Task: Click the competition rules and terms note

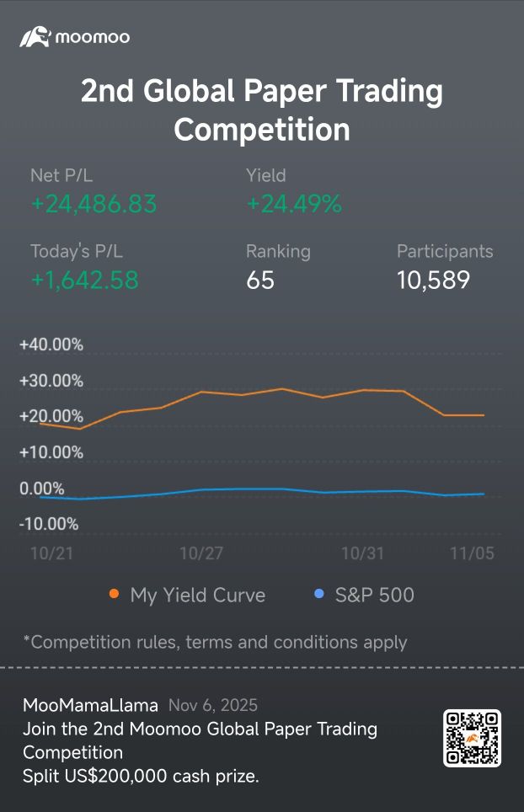Action: [x=215, y=642]
